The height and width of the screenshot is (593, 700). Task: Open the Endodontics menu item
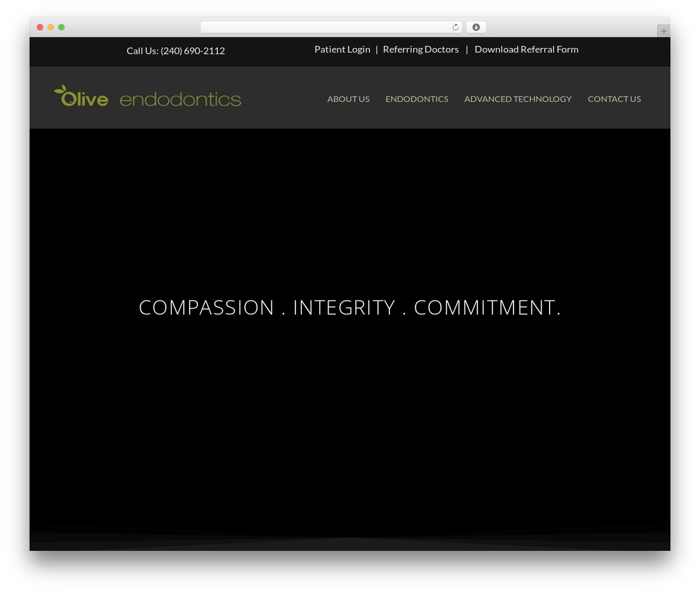[417, 99]
